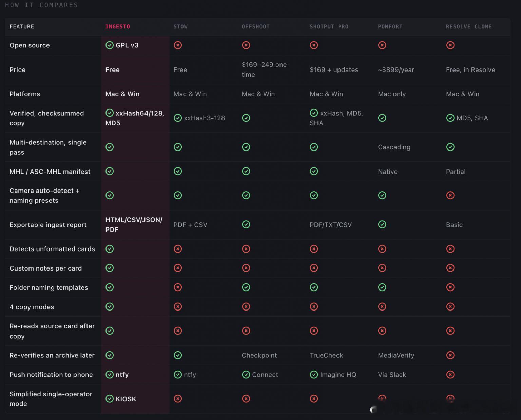This screenshot has width=521, height=420.
Task: Select the "Checkpoint" cell
Action: point(259,355)
